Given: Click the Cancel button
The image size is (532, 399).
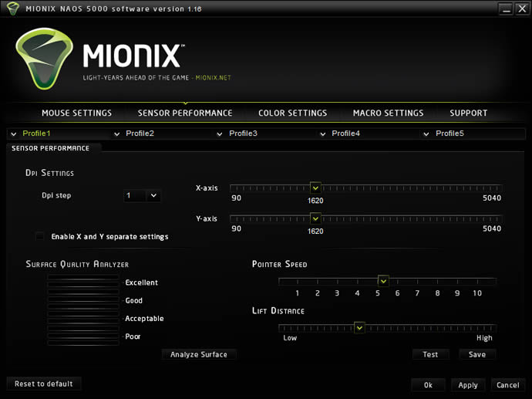Looking at the screenshot, I should [x=508, y=385].
